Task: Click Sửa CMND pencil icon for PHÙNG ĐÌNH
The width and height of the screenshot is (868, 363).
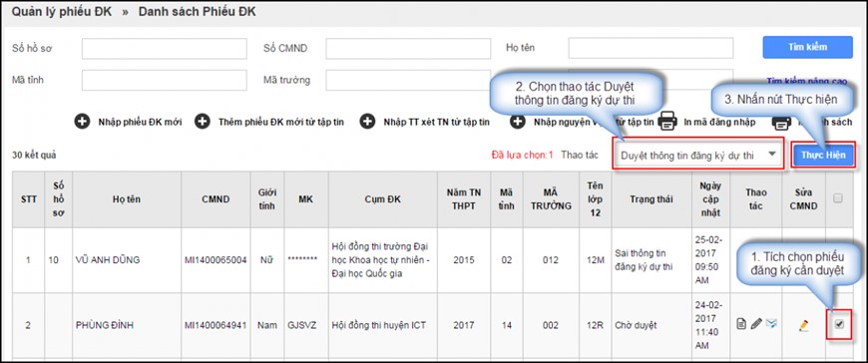Action: pyautogui.click(x=804, y=325)
